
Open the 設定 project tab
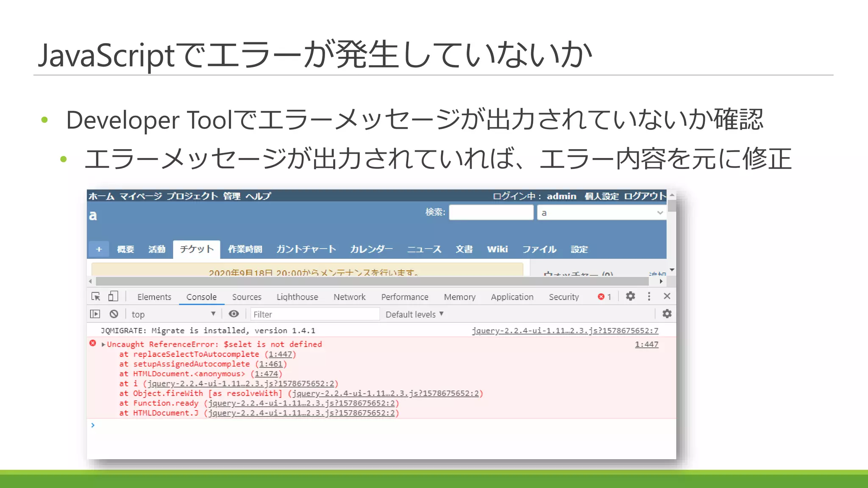point(579,249)
